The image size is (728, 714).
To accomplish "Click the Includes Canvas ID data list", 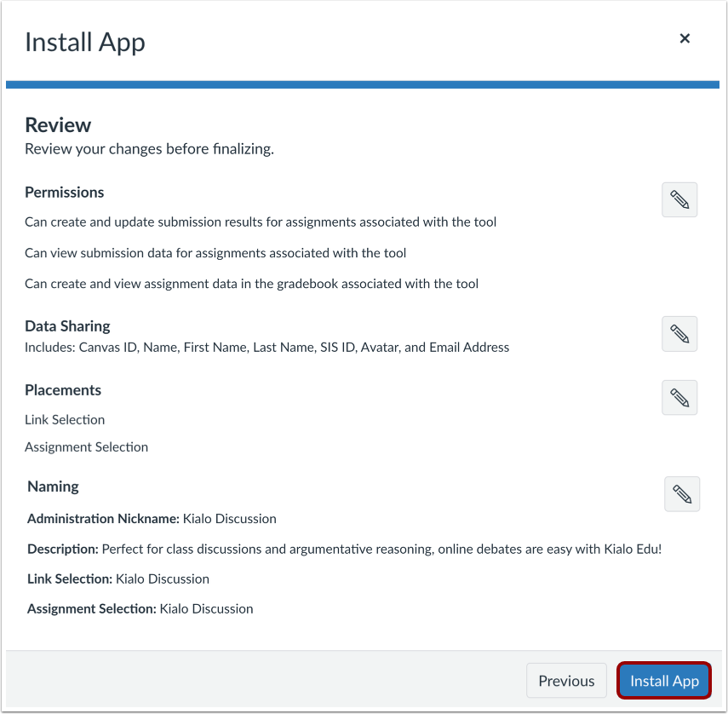I will pyautogui.click(x=267, y=347).
